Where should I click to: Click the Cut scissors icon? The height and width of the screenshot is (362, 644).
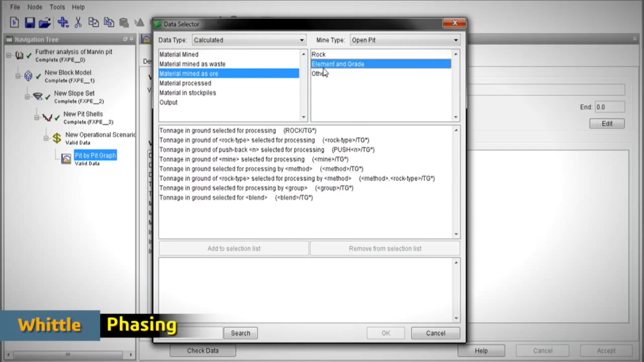pos(78,23)
